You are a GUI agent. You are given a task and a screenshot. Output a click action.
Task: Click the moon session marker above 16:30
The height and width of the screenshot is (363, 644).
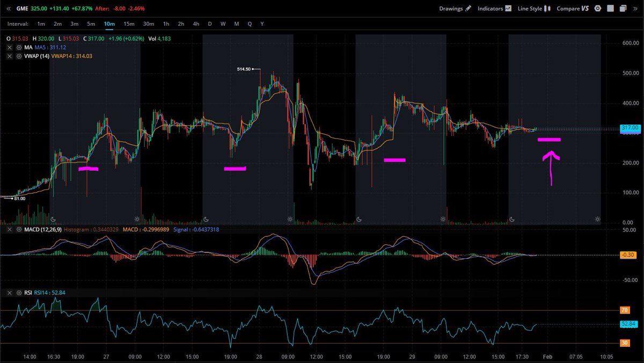click(x=53, y=219)
